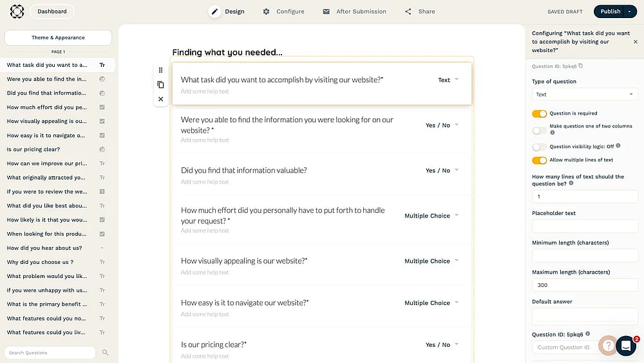Click the Dashboard button
The width and height of the screenshot is (644, 363).
coord(52,12)
